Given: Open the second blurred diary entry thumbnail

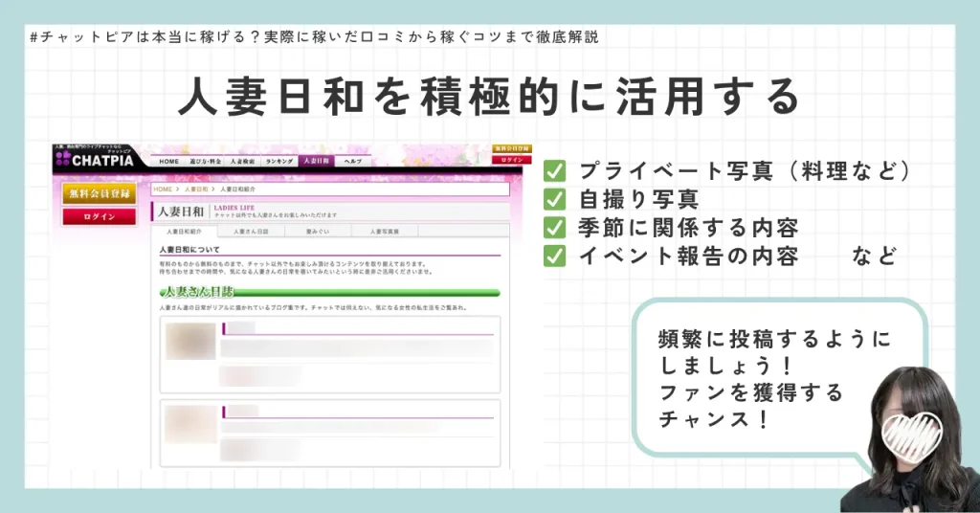Looking at the screenshot, I should pos(190,424).
